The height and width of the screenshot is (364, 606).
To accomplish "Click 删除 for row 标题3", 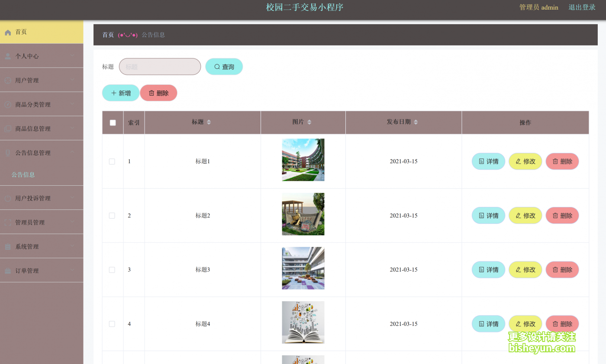I will point(562,270).
